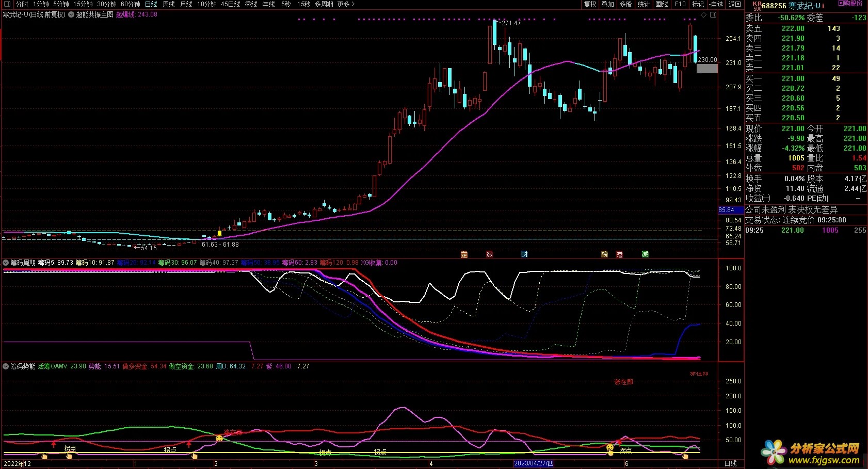Open the 回购股份 link

click(850, 3)
